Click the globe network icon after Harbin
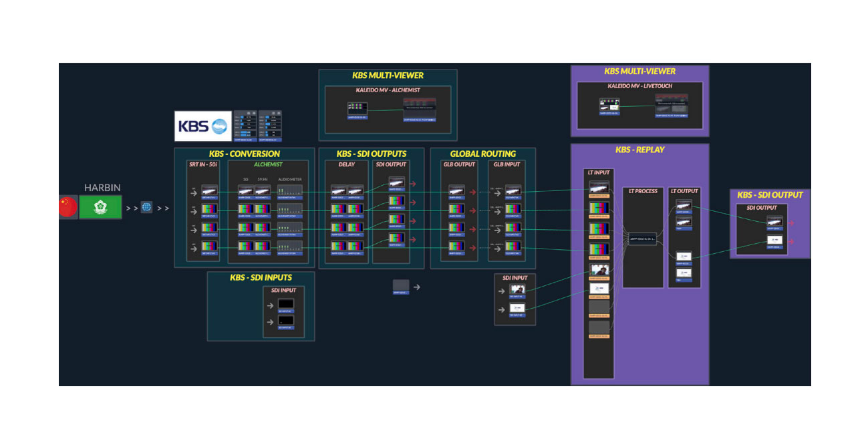This screenshot has width=868, height=445. 146,208
